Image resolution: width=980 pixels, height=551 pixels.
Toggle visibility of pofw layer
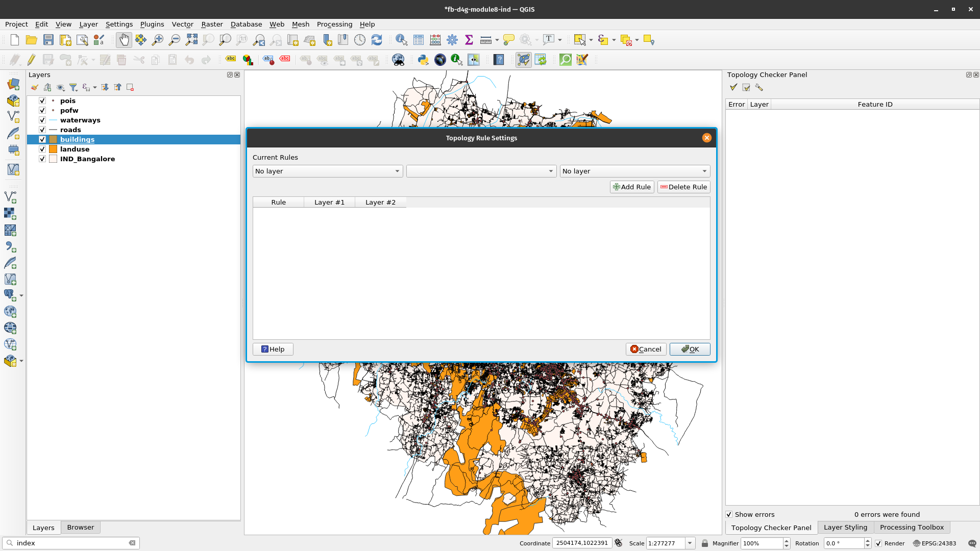[x=42, y=110]
